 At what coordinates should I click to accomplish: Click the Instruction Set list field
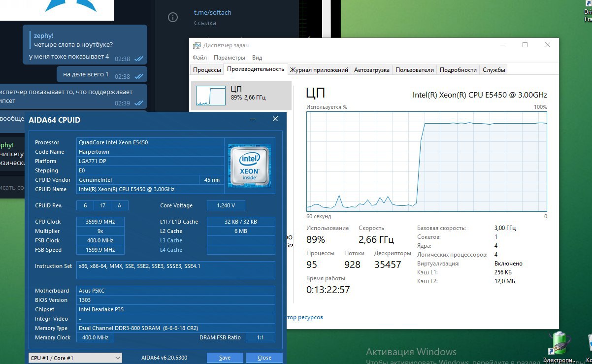(176, 270)
